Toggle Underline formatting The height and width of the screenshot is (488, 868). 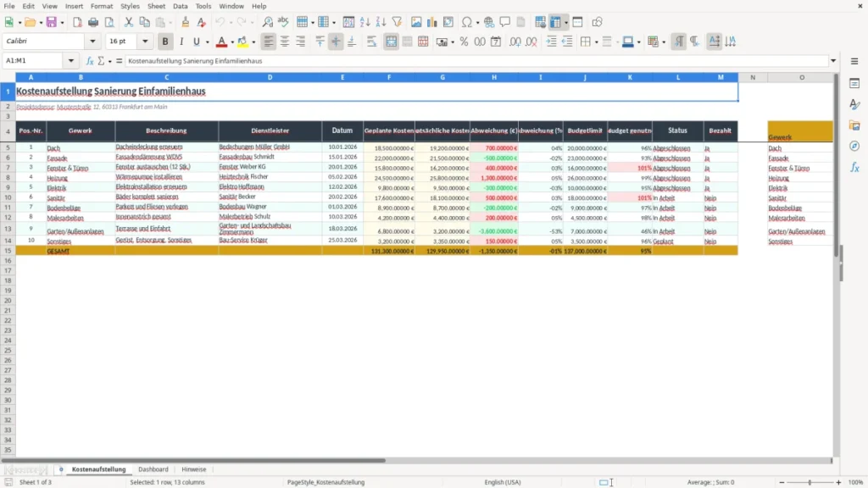(x=196, y=42)
